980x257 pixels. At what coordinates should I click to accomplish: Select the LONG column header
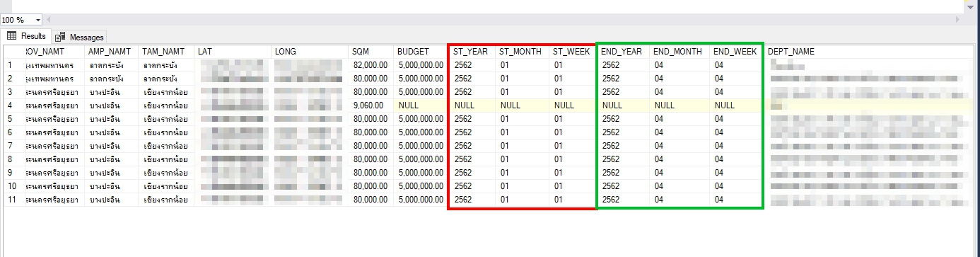pyautogui.click(x=310, y=52)
